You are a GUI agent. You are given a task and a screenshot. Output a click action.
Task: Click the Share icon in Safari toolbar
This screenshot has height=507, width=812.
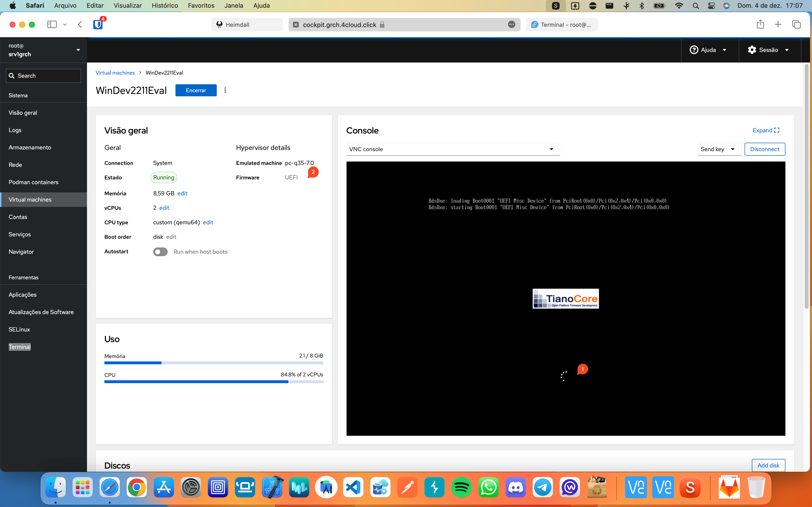pyautogui.click(x=760, y=24)
